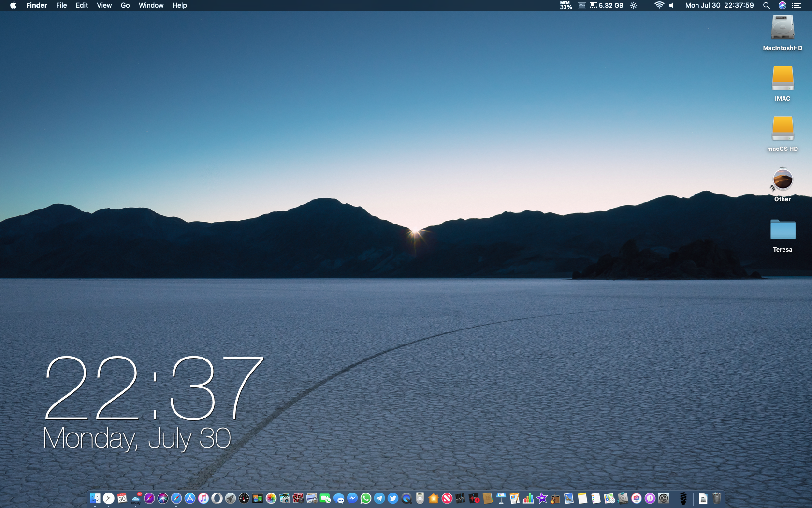The height and width of the screenshot is (508, 812).
Task: Open Spotlight search magnifier
Action: click(x=766, y=5)
